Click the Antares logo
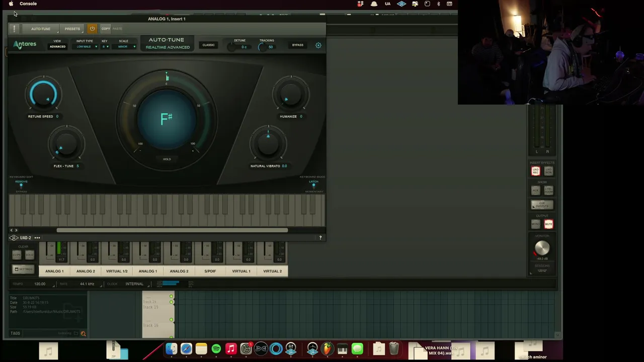This screenshot has width=644, height=362. 25,45
